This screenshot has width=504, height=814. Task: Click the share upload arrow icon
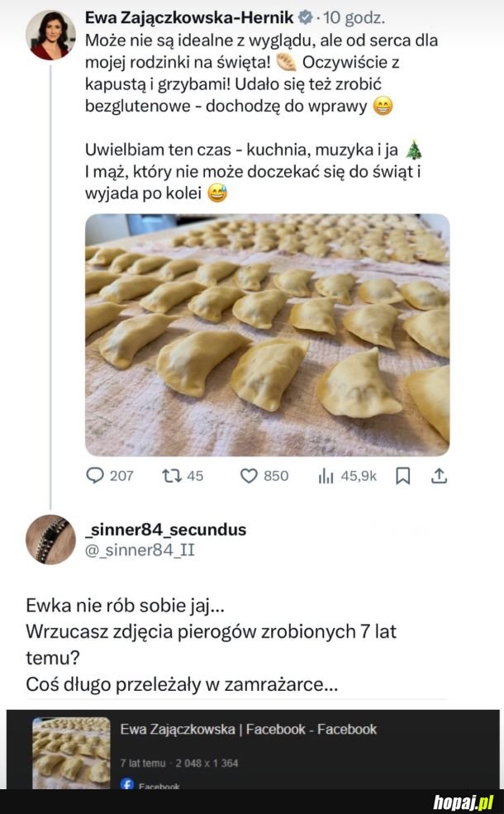[440, 475]
